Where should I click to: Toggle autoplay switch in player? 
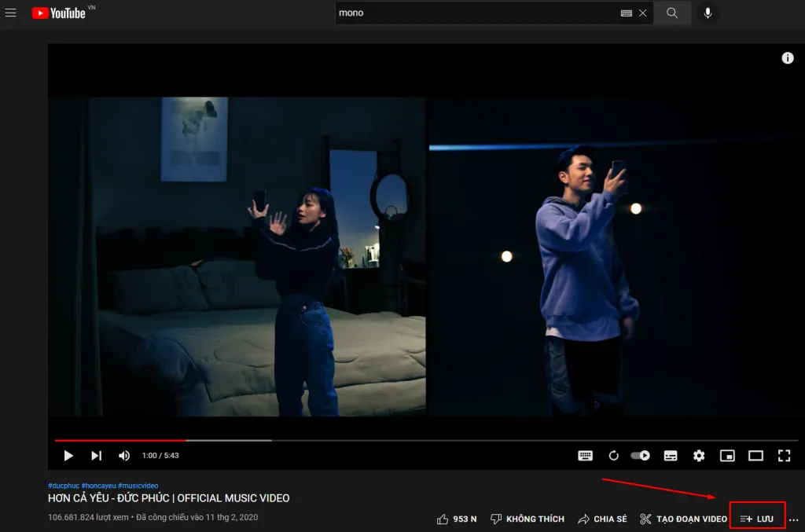(x=641, y=456)
